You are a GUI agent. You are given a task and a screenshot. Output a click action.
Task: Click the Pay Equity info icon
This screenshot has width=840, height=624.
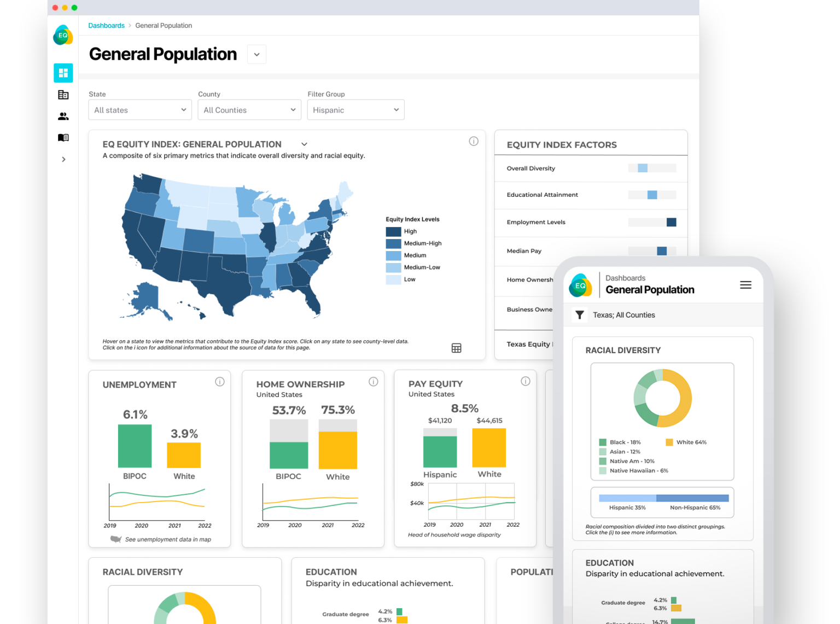526,382
